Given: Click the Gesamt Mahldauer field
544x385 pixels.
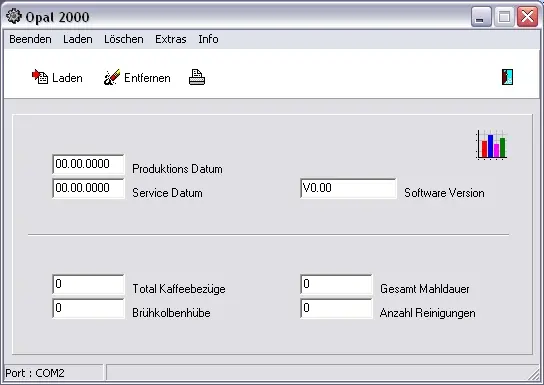Looking at the screenshot, I should [336, 284].
